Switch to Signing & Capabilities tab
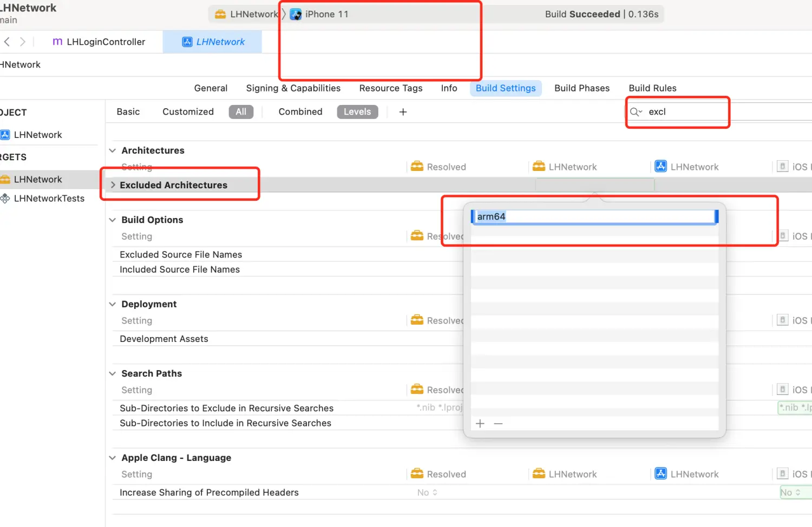Viewport: 812px width, 527px height. [x=293, y=88]
